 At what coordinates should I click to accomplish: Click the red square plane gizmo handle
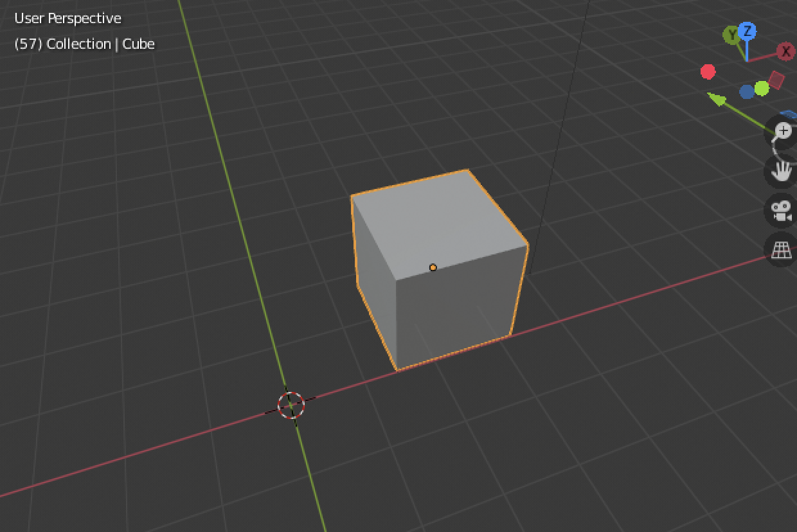click(x=776, y=81)
